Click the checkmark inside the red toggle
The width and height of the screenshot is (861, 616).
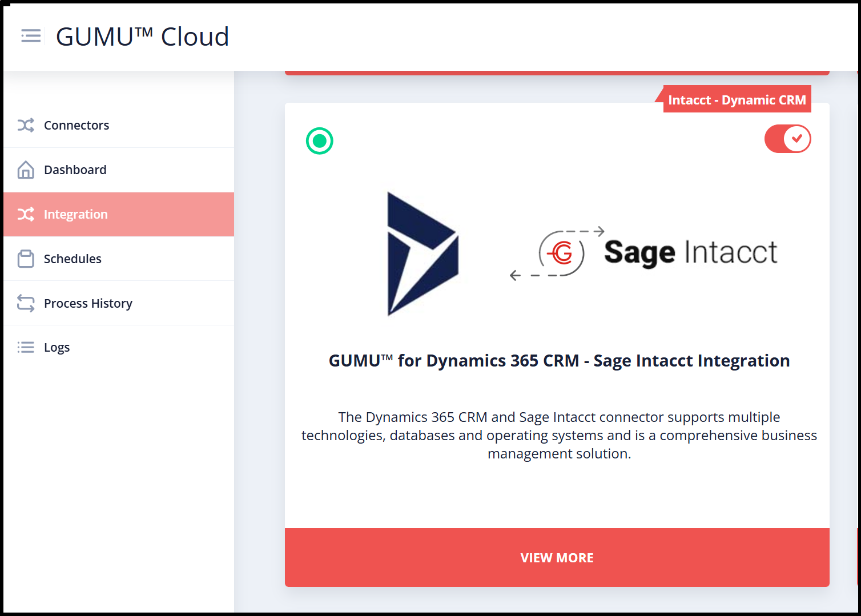coord(798,138)
